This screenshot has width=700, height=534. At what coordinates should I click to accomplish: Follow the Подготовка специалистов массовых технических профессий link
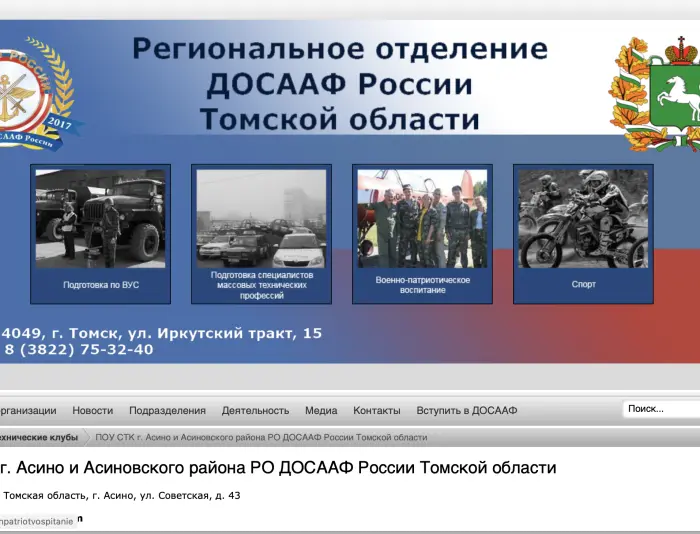point(262,285)
